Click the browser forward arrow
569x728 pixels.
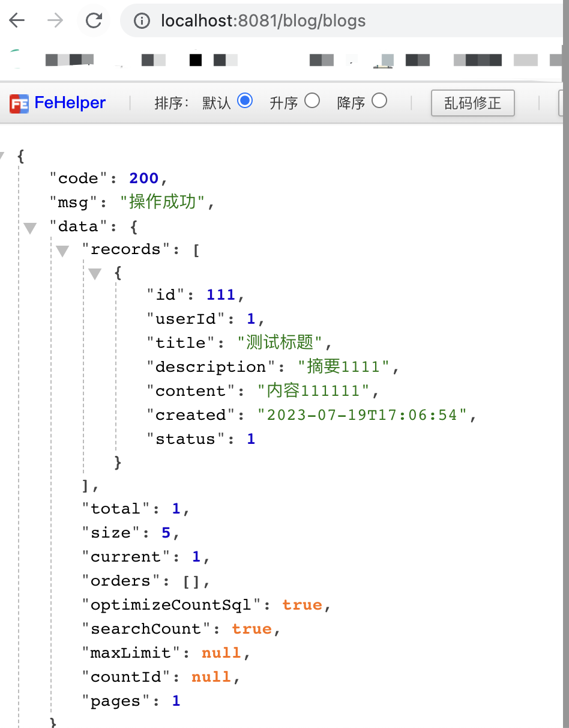tap(55, 21)
